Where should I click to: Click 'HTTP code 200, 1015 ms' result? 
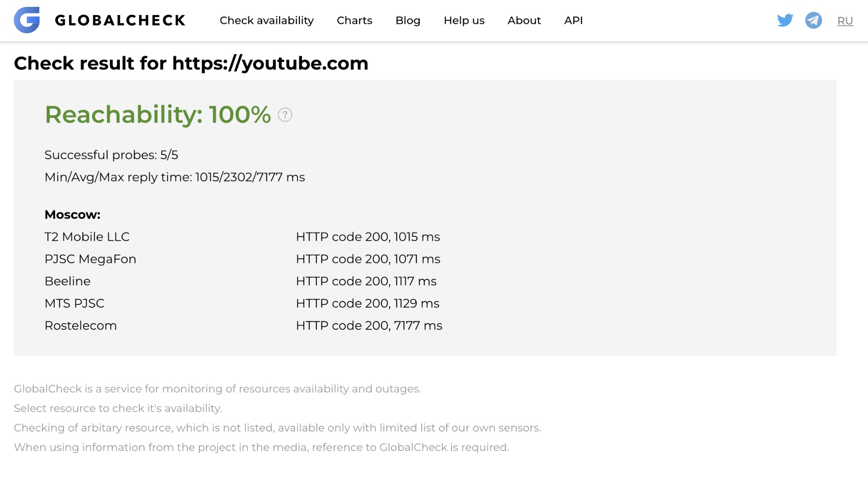(x=368, y=237)
